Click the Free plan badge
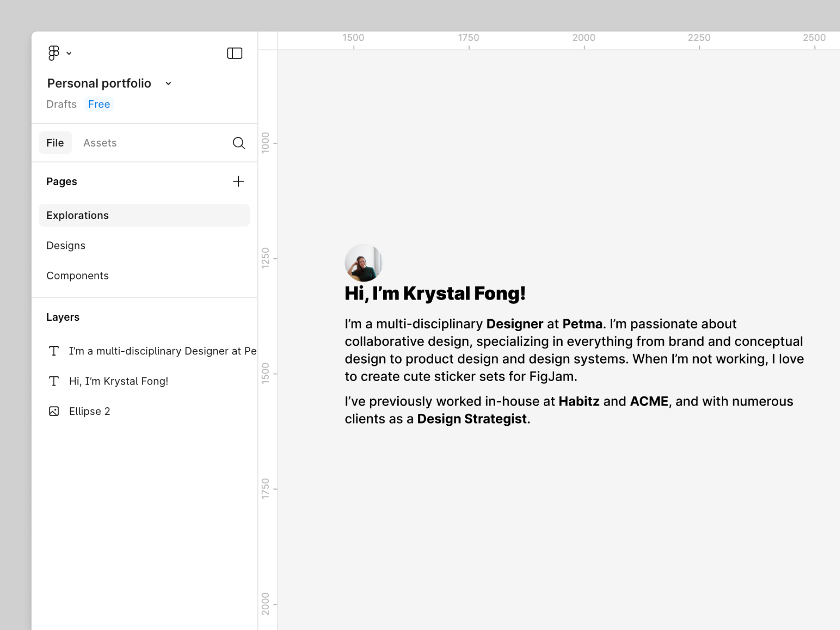This screenshot has height=630, width=840. point(99,104)
